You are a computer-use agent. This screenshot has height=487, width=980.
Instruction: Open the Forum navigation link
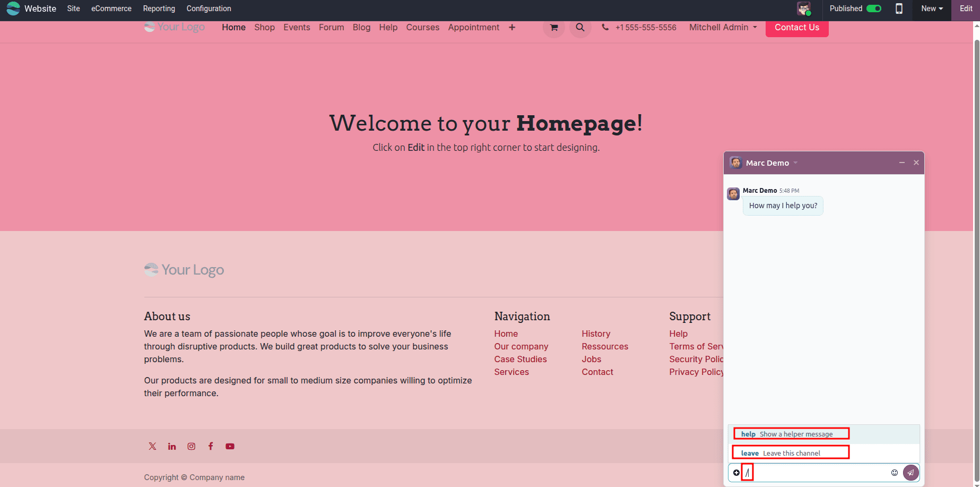(x=331, y=28)
